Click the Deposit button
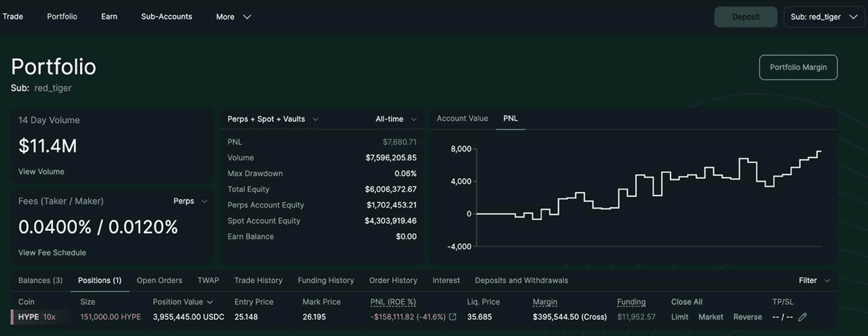 point(746,17)
